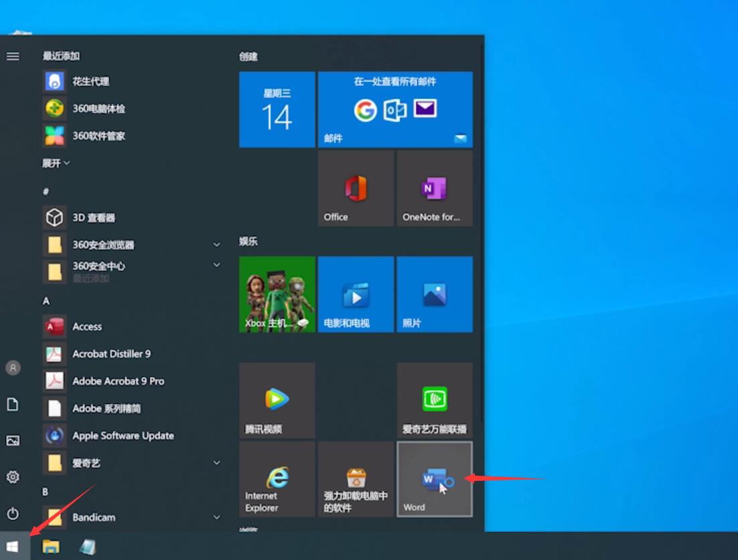Open Access from app list

pyautogui.click(x=132, y=327)
